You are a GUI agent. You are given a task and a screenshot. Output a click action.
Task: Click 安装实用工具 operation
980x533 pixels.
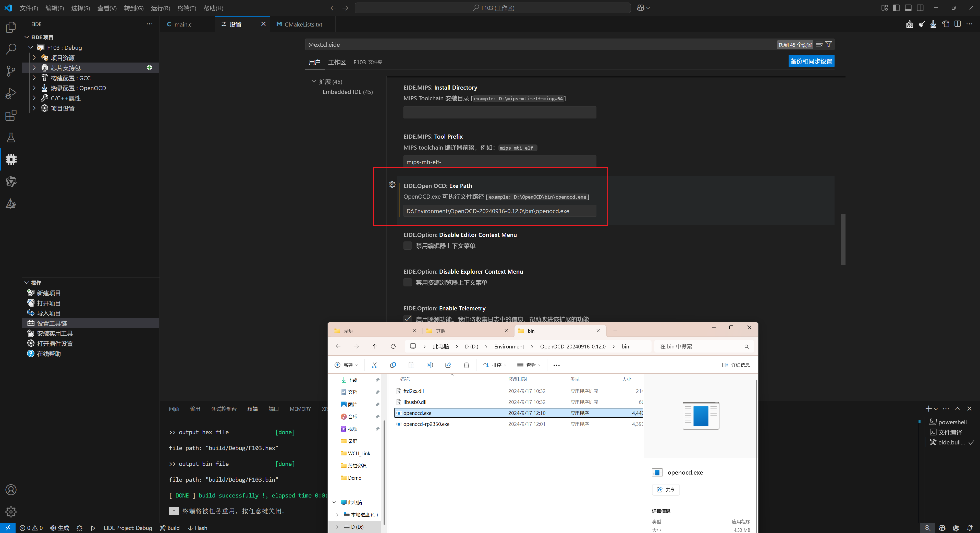(91, 333)
